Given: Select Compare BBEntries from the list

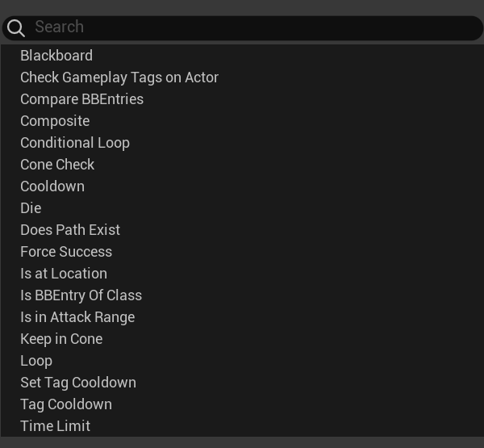Looking at the screenshot, I should pos(81,99).
